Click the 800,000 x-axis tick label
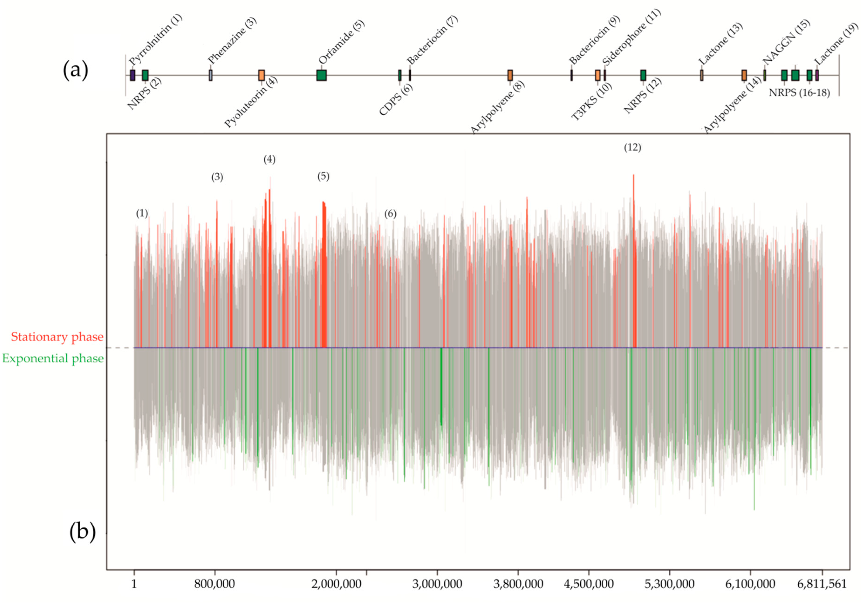The width and height of the screenshot is (868, 603). pos(214,584)
